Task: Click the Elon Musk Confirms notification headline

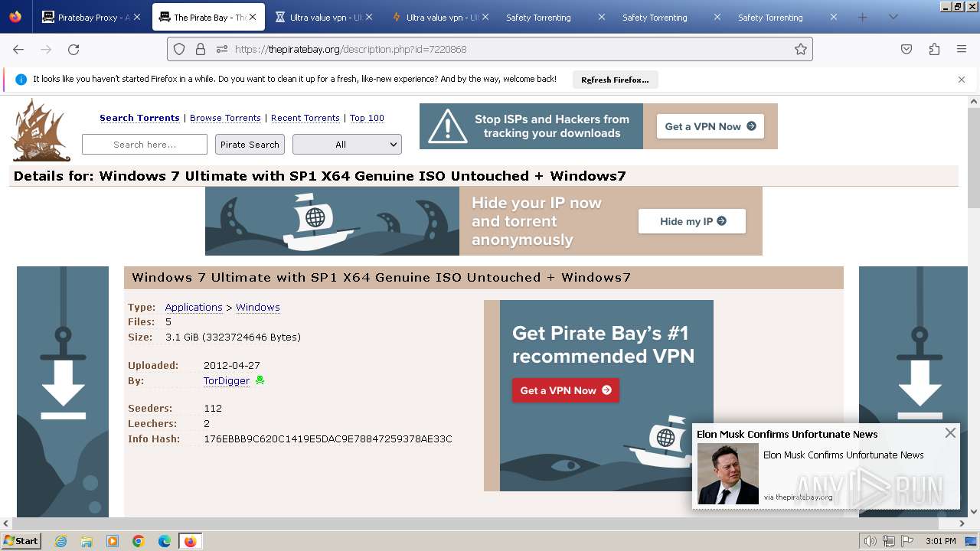Action: tap(787, 434)
